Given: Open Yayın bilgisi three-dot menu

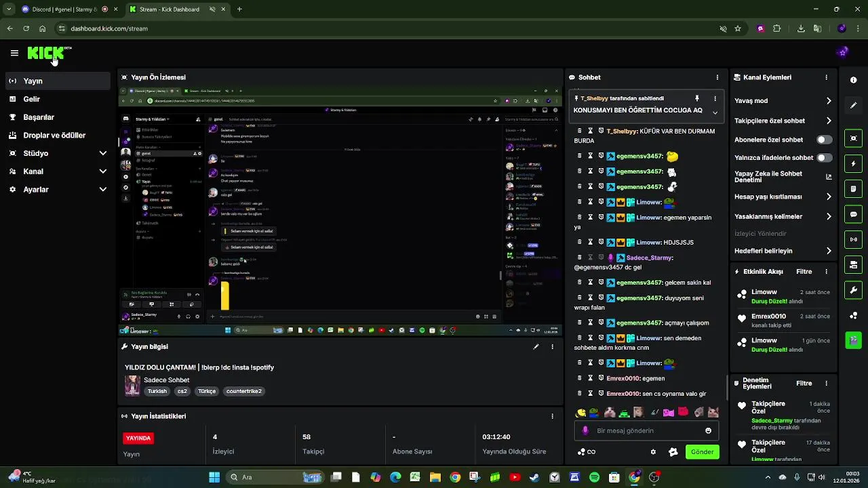Looking at the screenshot, I should point(552,346).
